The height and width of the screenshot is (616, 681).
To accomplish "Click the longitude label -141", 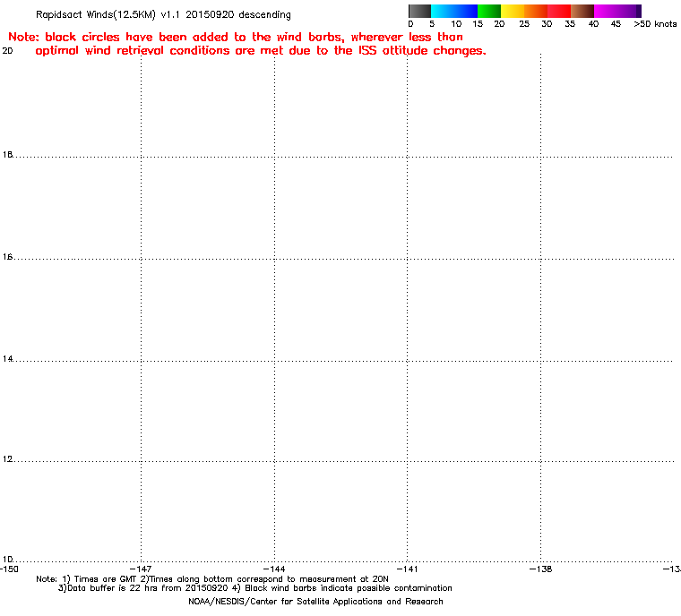I will 407,569.
